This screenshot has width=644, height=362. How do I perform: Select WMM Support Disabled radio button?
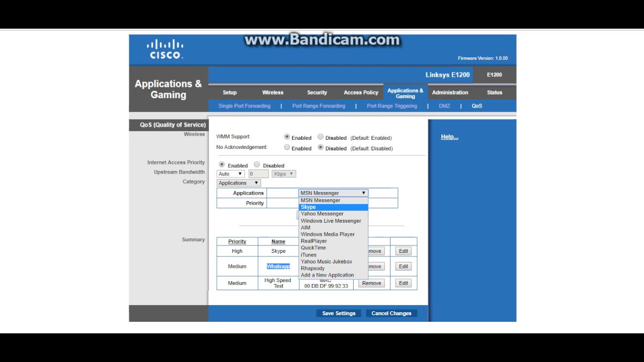pyautogui.click(x=320, y=137)
